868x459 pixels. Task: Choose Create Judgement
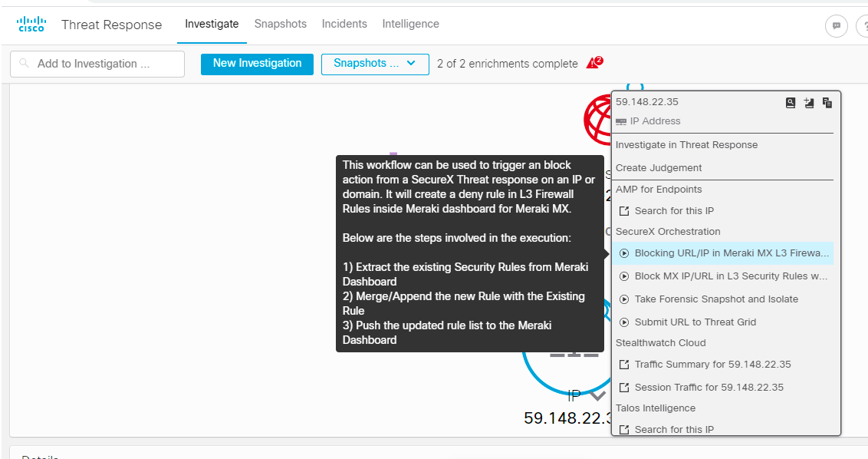(658, 167)
